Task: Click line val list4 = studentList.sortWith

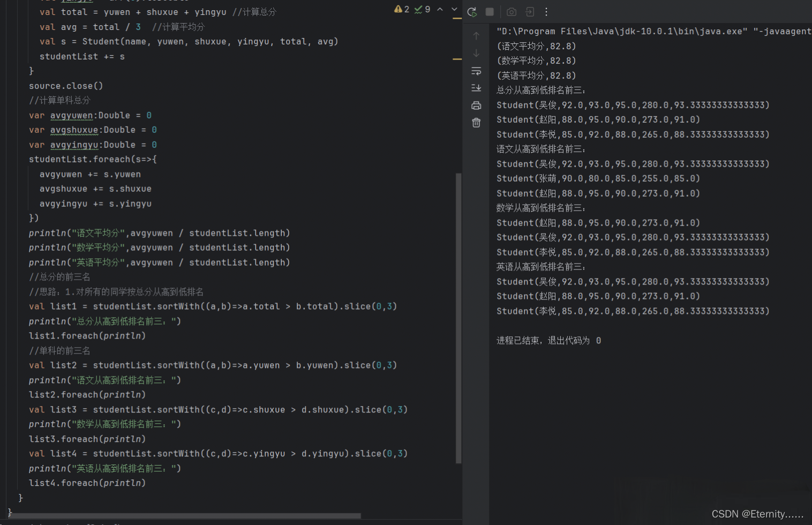Action: (218, 454)
